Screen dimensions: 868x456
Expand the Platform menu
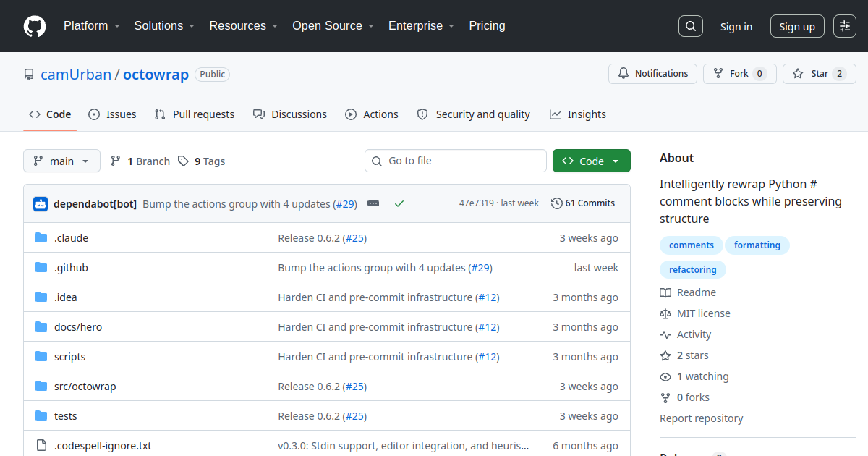pyautogui.click(x=91, y=26)
